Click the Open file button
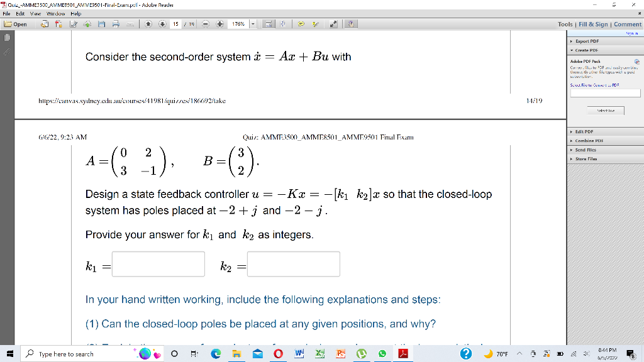Viewport: 644px width, 362px height. tap(15, 25)
